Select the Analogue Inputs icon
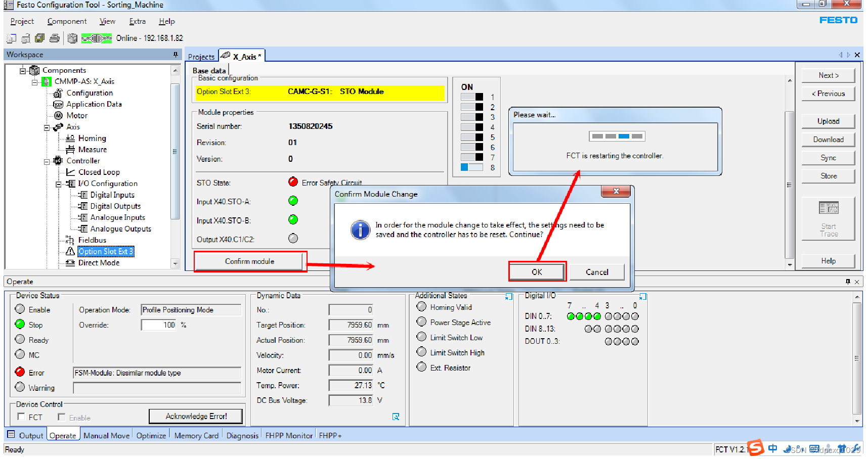Screen dimensions: 868x459 (83, 217)
